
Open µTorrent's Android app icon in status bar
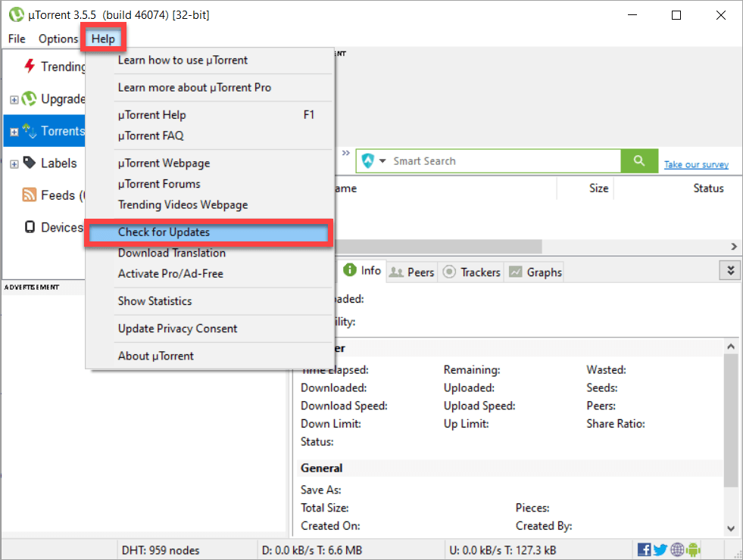pos(693,549)
